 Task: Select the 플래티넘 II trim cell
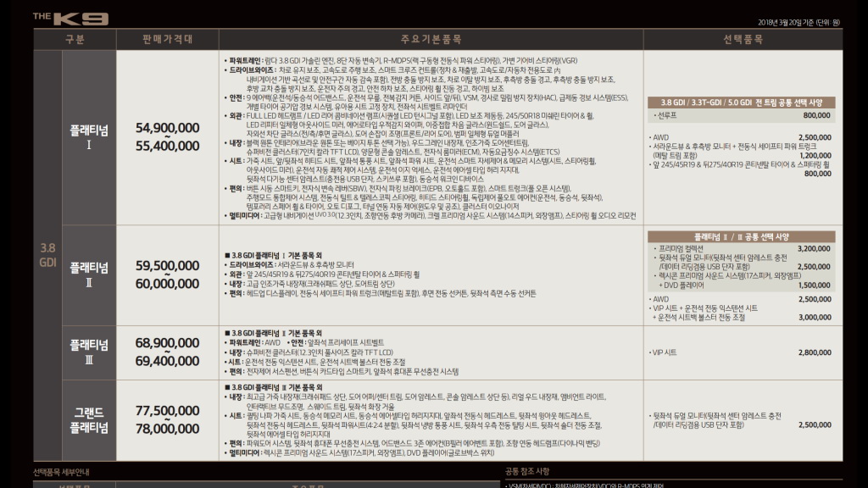point(88,274)
